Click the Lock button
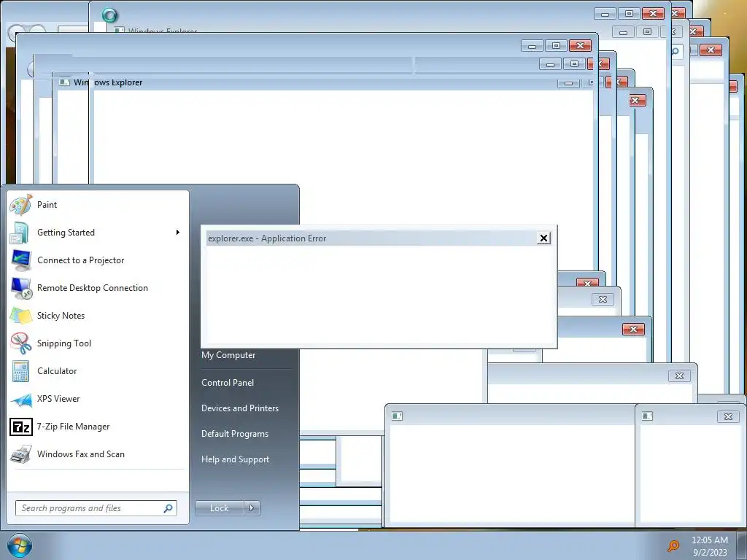The width and height of the screenshot is (747, 560). point(220,508)
